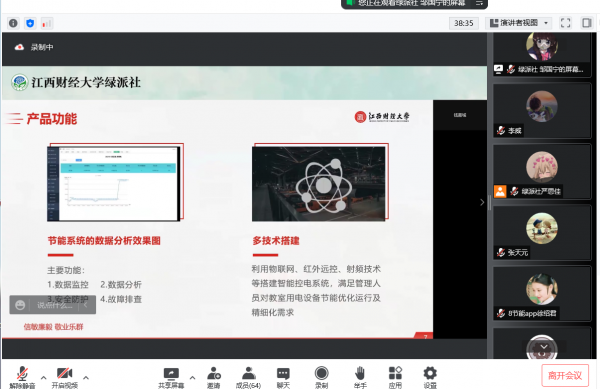Click the 离开会议 leave meeting button

tap(565, 375)
